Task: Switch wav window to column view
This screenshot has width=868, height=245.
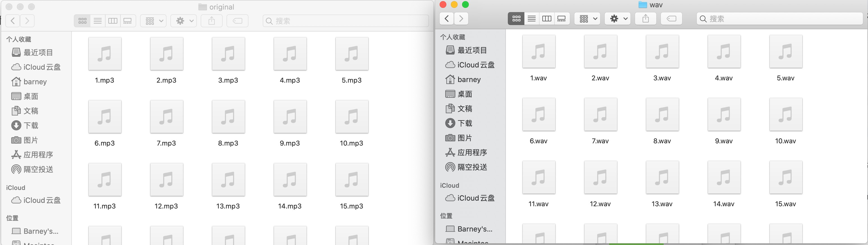Action: [x=547, y=19]
